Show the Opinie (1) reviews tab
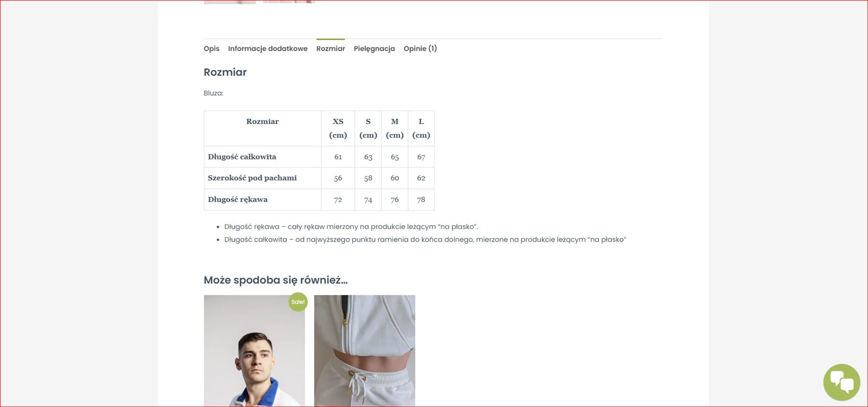 click(420, 48)
